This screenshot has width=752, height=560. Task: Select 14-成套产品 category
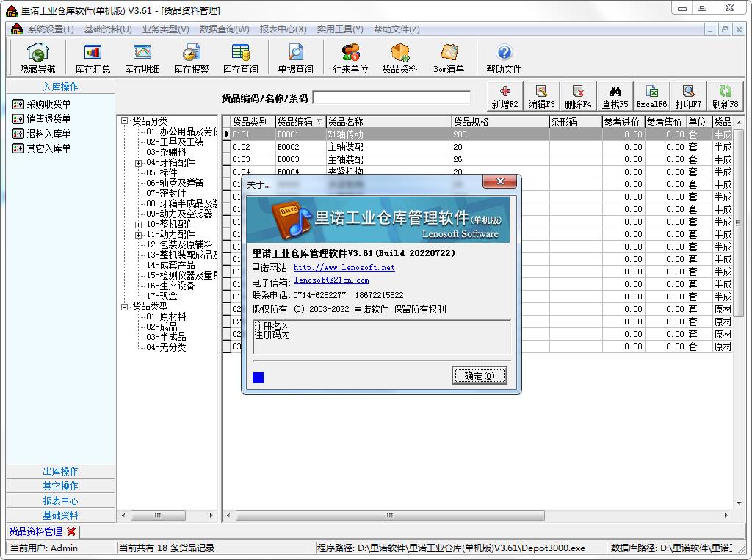point(170,265)
